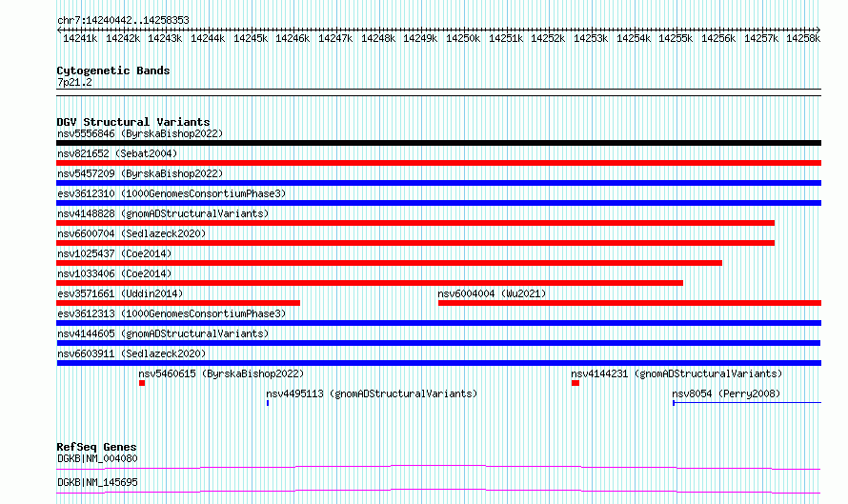Click the nsv1025437 (Coe2014) red bar
848x504 pixels.
(389, 263)
